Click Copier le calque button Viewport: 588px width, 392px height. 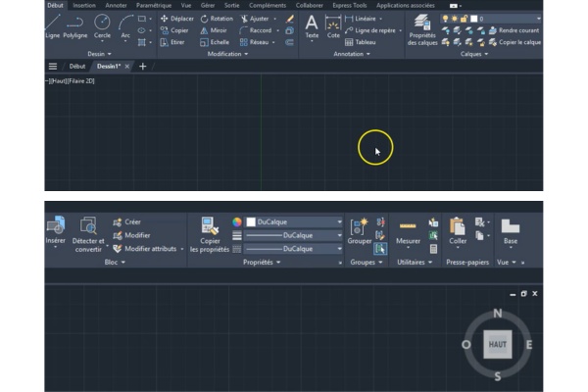514,42
